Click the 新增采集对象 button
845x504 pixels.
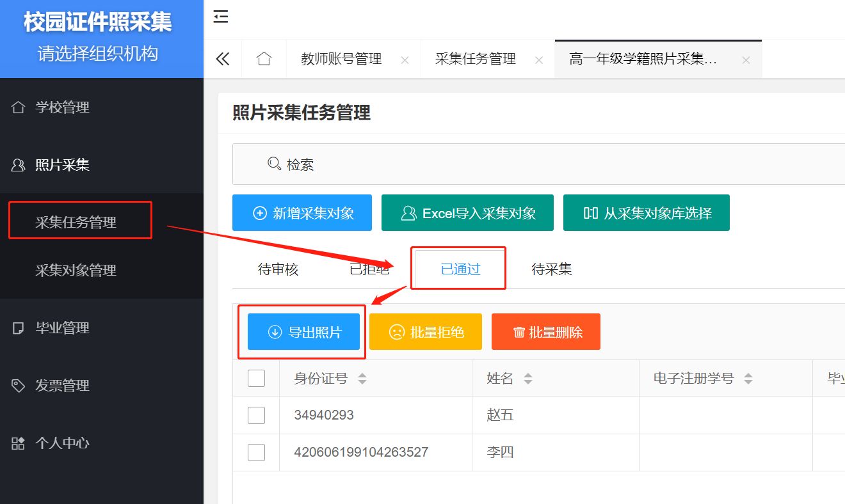click(302, 212)
